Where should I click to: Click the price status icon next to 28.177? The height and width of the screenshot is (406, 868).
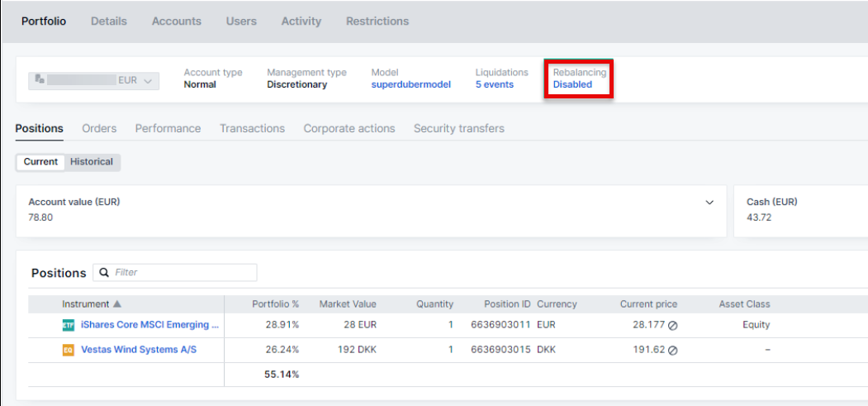pos(672,326)
